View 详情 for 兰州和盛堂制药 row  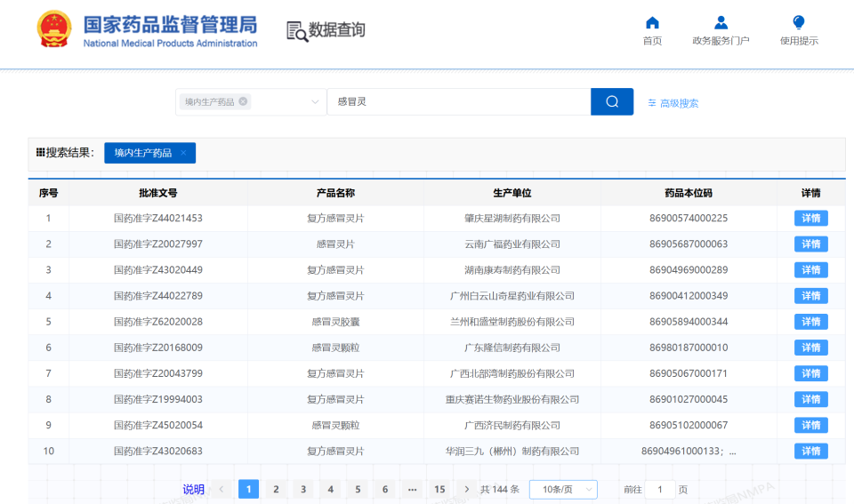(811, 322)
